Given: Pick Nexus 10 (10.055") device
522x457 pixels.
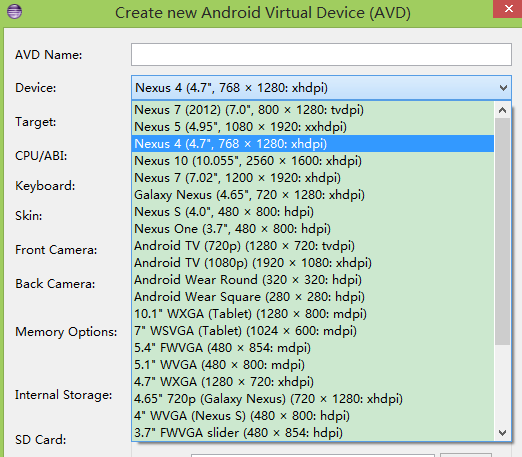Looking at the screenshot, I should pyautogui.click(x=313, y=161).
